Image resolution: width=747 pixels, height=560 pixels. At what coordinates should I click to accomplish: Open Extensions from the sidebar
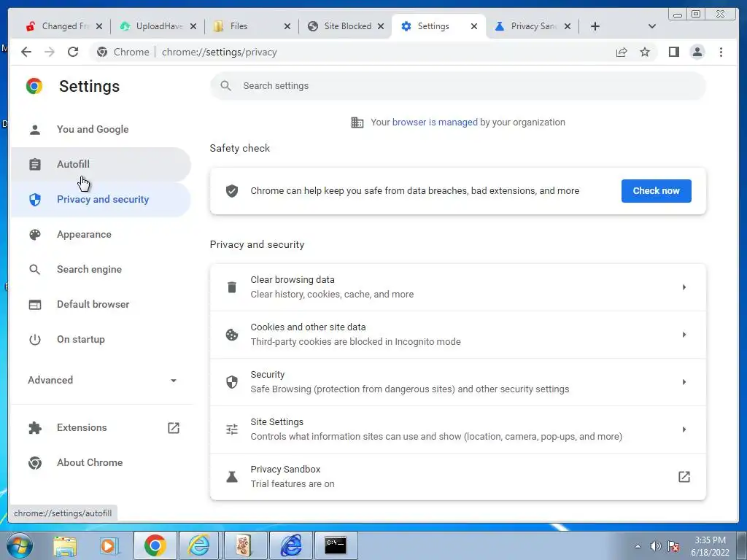[x=100, y=427]
